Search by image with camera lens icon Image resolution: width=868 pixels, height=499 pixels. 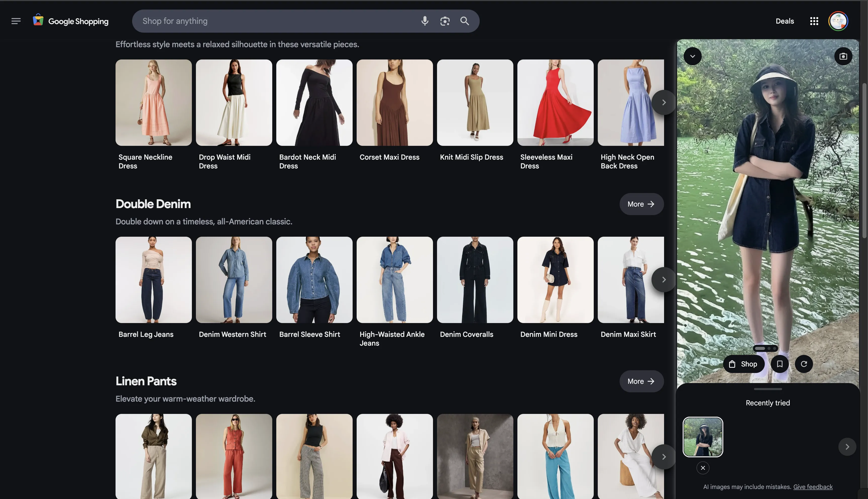tap(445, 21)
